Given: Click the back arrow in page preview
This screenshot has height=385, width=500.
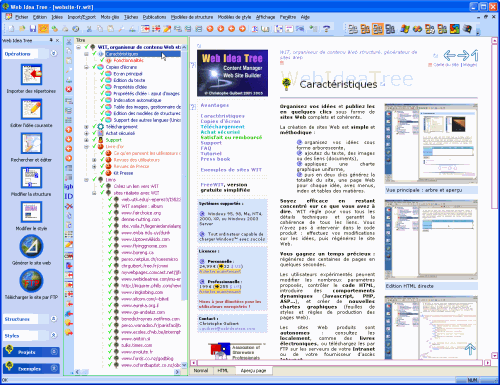Looking at the screenshot, I should [450, 55].
